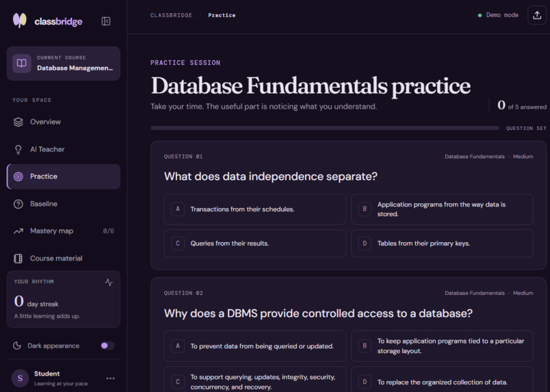This screenshot has height=392, width=550.
Task: Click the Practice target icon
Action: pos(18,177)
